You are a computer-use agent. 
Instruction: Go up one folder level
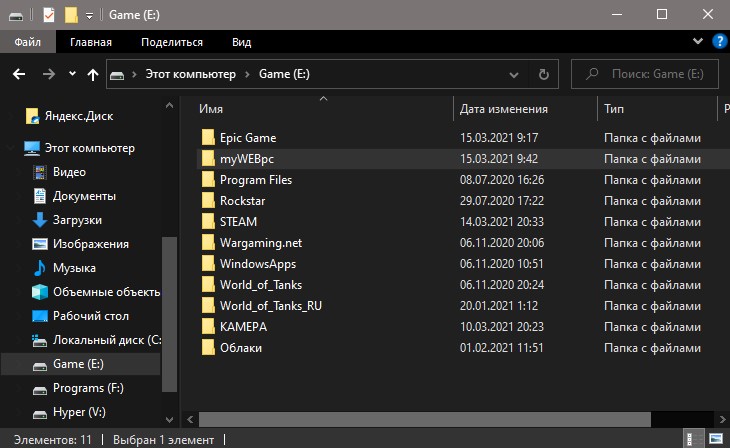click(93, 74)
